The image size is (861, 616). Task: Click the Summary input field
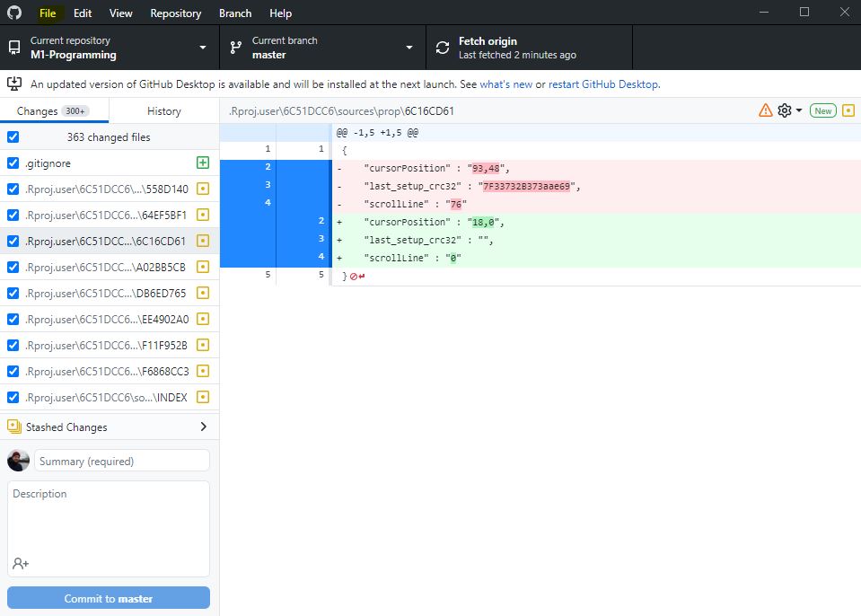tap(122, 461)
